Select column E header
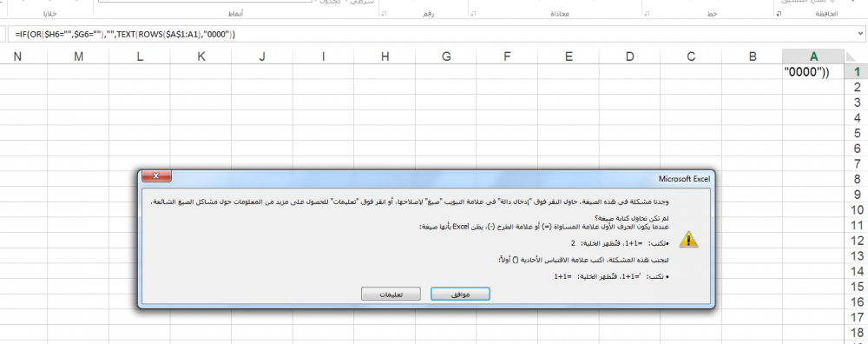868x344 pixels. 568,56
